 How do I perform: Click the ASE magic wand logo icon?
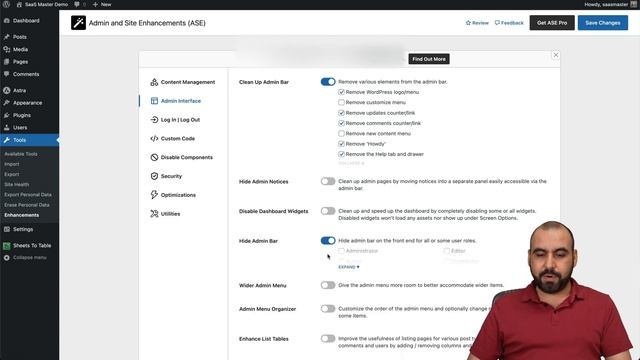(78, 23)
